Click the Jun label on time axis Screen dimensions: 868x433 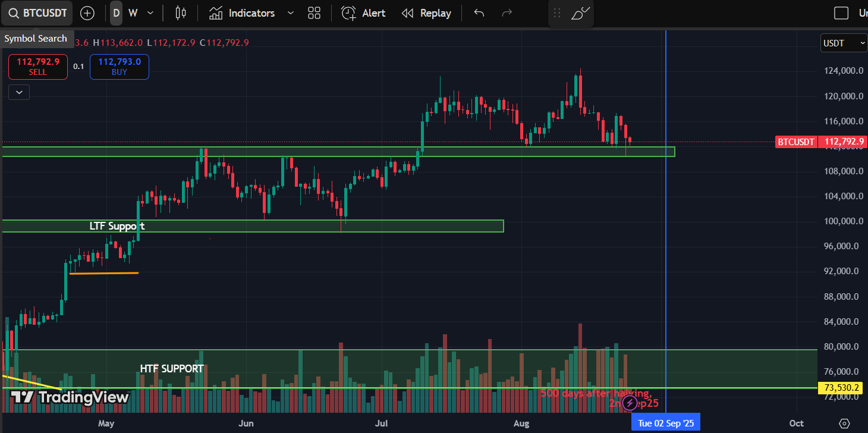[246, 423]
